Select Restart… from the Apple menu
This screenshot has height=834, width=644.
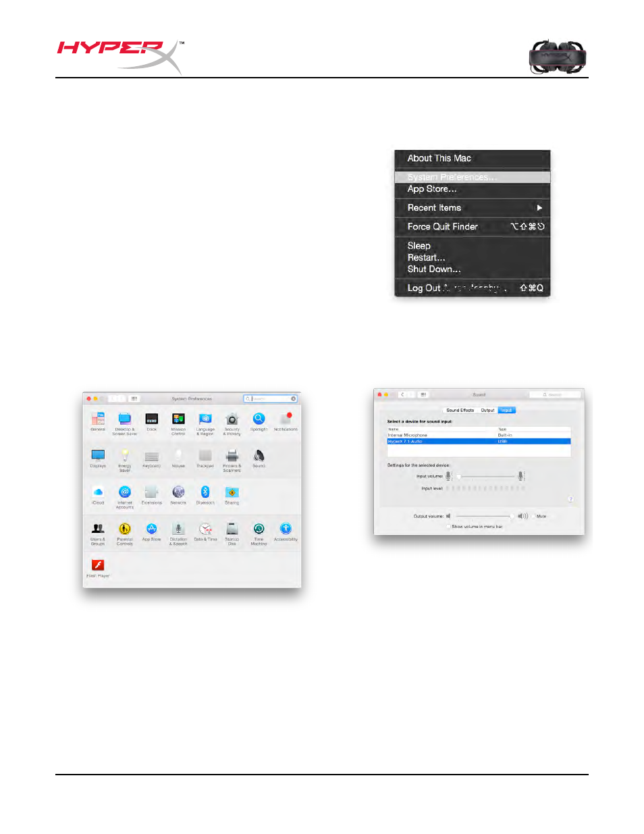[473, 257]
